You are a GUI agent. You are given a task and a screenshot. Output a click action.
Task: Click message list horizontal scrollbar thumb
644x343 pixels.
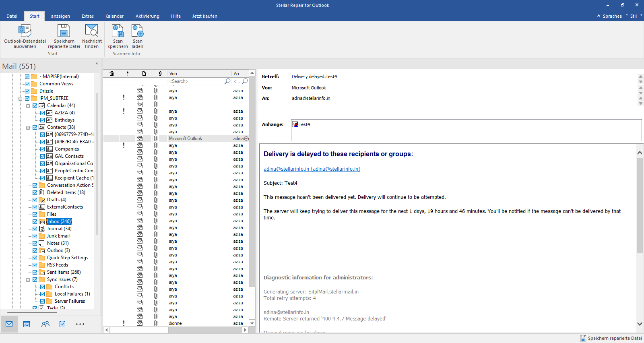139,330
